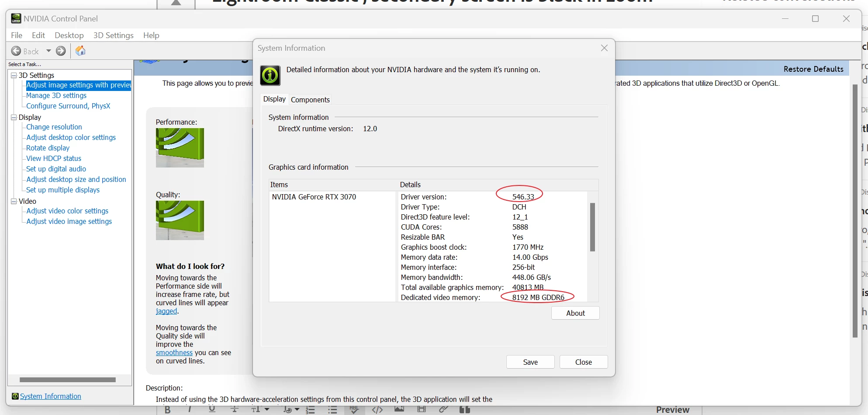Click the Close button in the dialog
The image size is (868, 415).
tap(584, 362)
